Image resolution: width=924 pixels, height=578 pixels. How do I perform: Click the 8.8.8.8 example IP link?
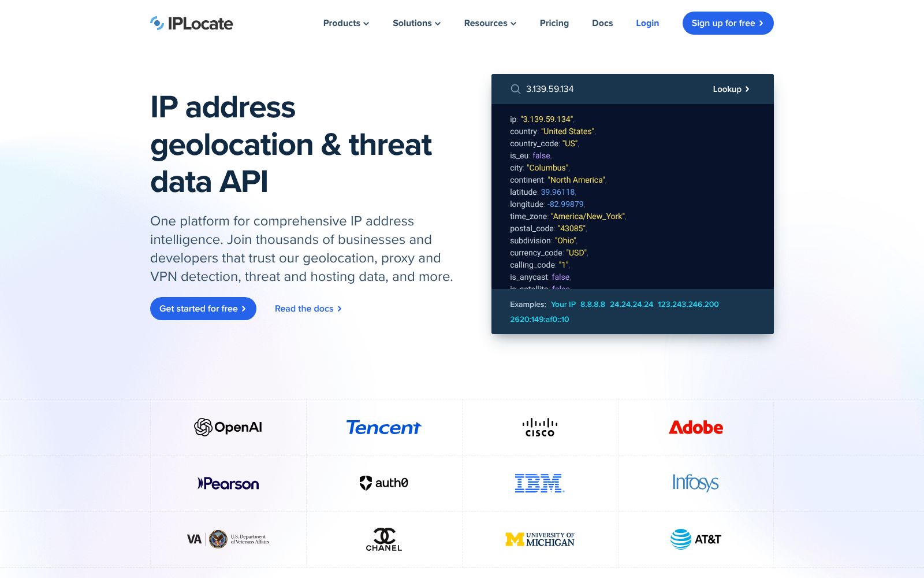592,304
